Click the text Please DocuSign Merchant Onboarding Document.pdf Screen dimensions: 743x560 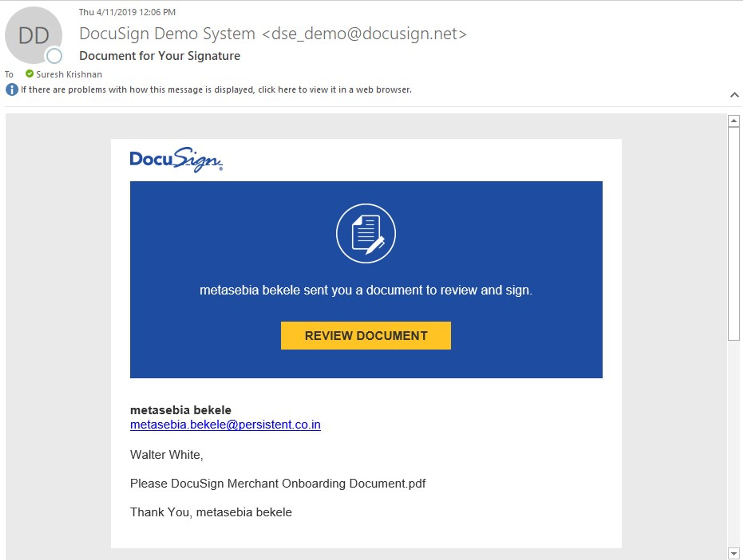point(278,483)
